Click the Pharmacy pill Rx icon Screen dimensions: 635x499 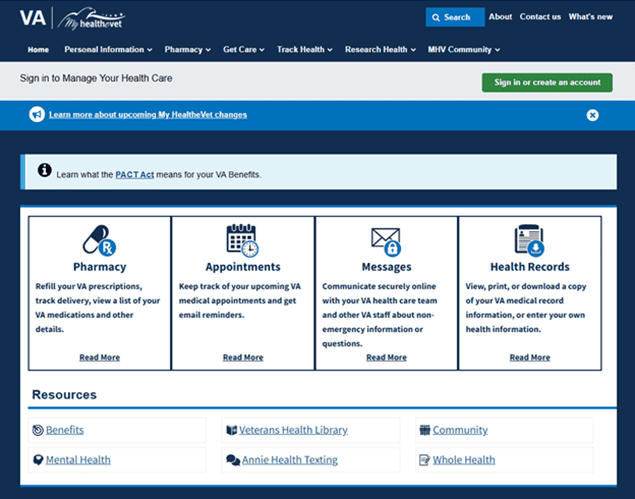click(100, 241)
